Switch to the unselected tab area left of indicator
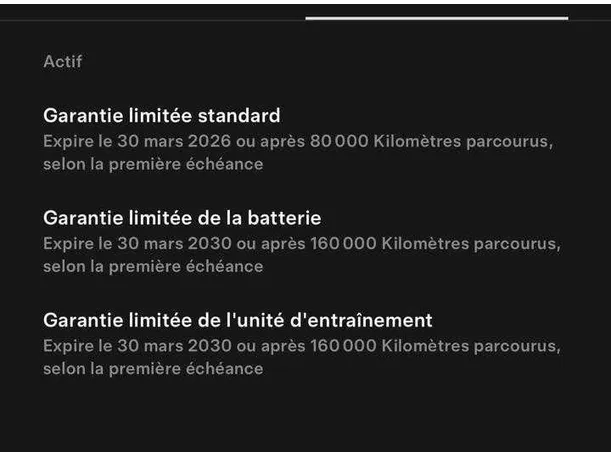Image resolution: width=611 pixels, height=456 pixels. click(x=150, y=12)
